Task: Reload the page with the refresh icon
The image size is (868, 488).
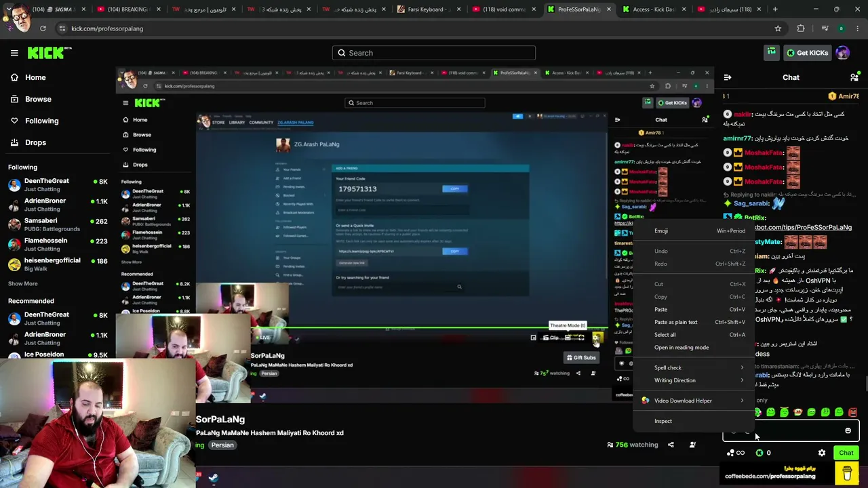Action: (x=43, y=28)
